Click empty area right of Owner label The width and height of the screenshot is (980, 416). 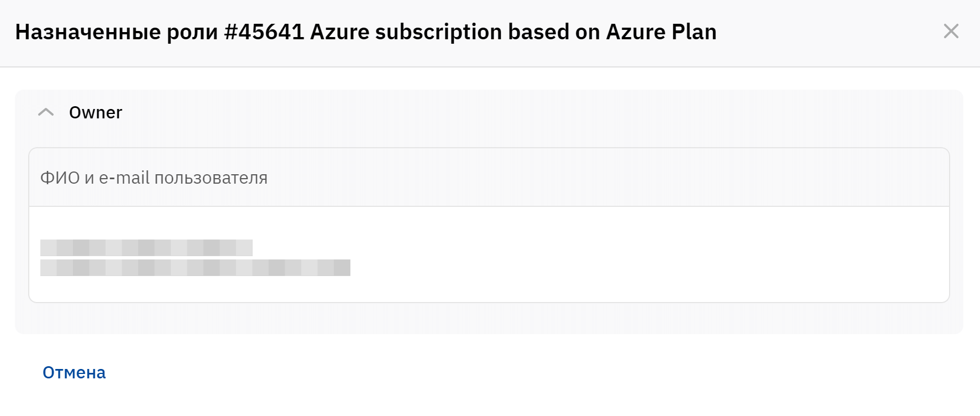497,112
